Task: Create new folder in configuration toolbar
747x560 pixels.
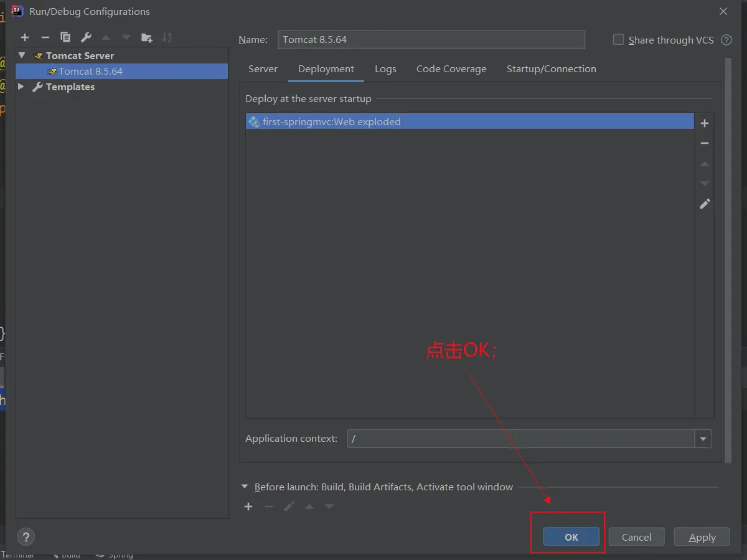Action: (146, 38)
